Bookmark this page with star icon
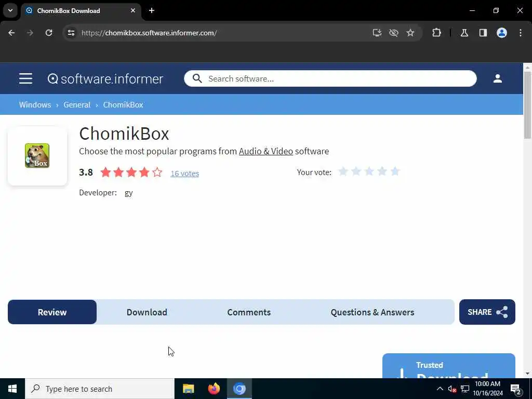 (x=410, y=33)
